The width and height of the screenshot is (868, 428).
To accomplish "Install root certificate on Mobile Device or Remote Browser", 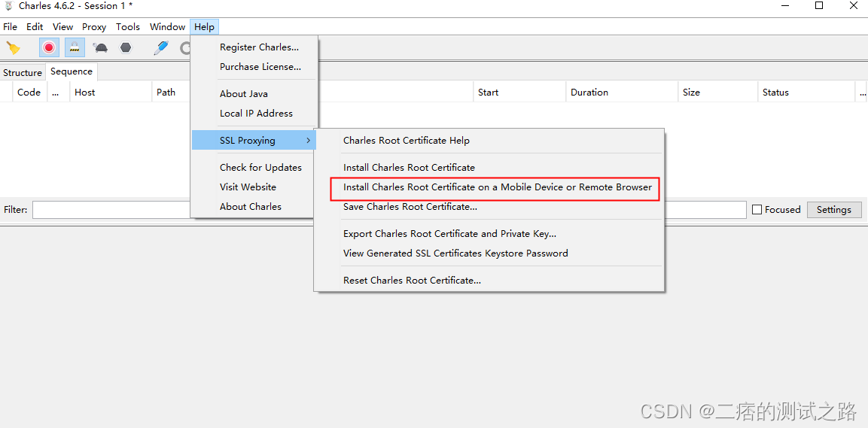I will coord(489,187).
